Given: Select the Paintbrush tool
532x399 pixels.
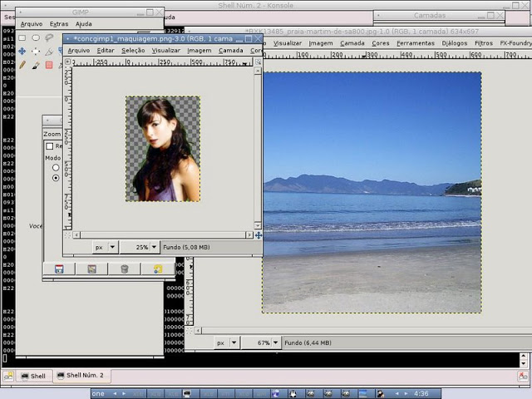Looking at the screenshot, I should (36, 65).
